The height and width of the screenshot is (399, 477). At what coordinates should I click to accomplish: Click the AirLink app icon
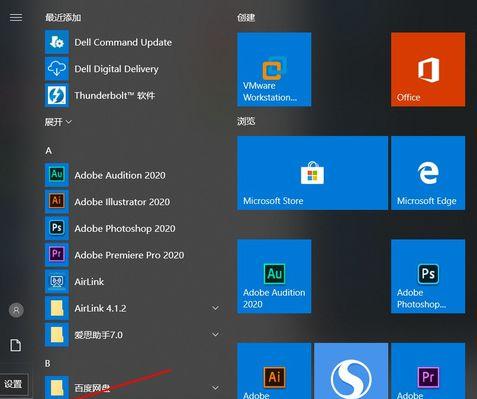[57, 281]
